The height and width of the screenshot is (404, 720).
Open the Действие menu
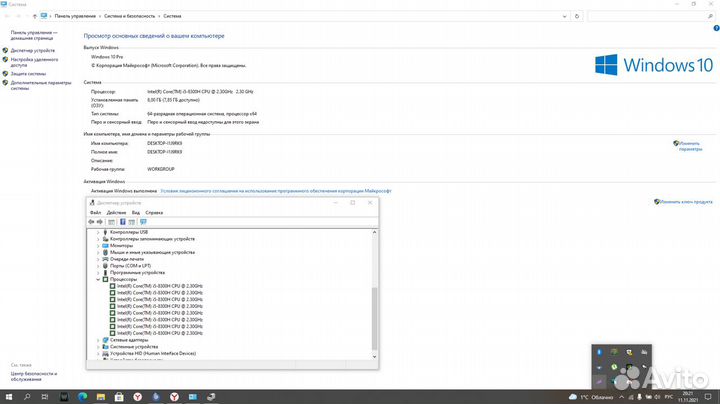(x=116, y=212)
